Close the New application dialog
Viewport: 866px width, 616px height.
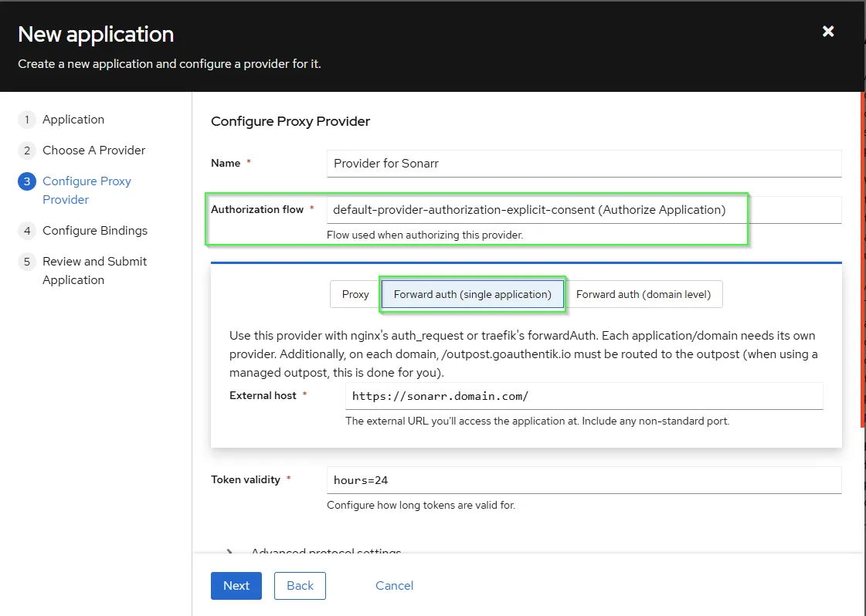click(828, 32)
